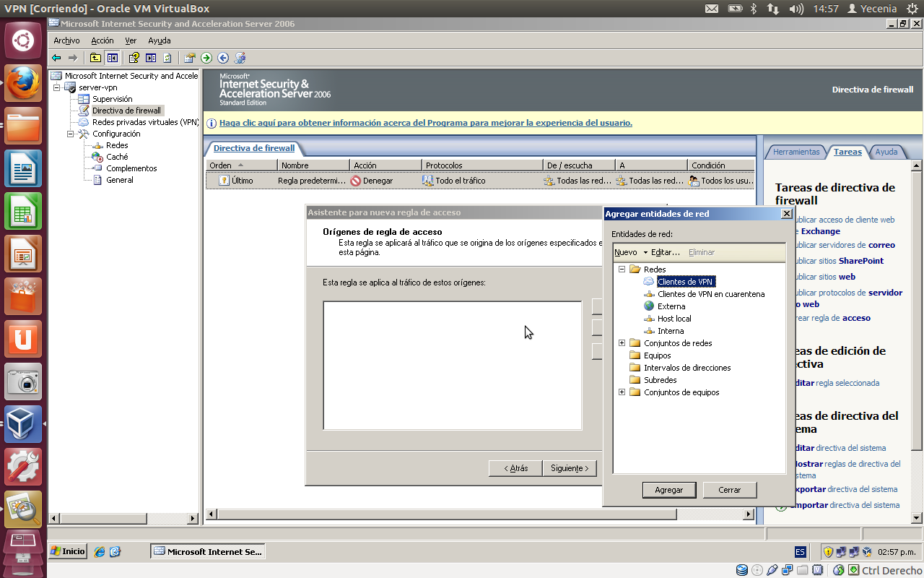
Task: Click the regla de acceso task link
Action: coord(833,318)
